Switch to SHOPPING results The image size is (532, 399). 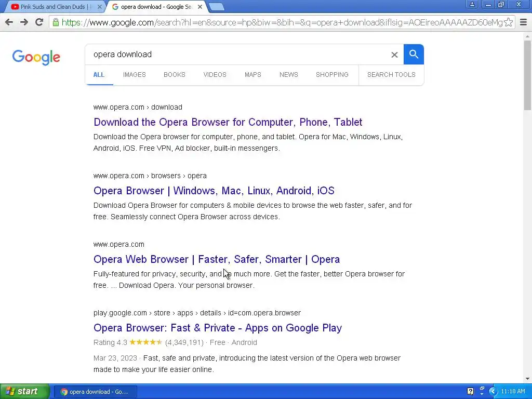[332, 75]
